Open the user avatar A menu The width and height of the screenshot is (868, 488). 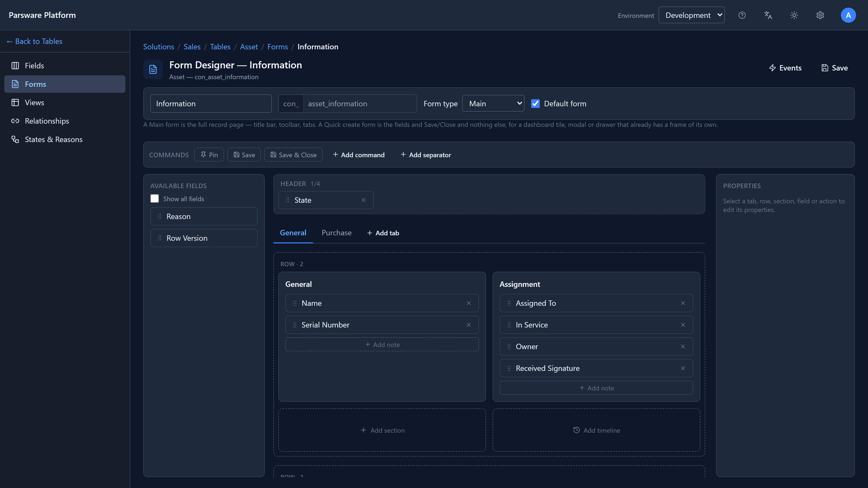point(848,15)
